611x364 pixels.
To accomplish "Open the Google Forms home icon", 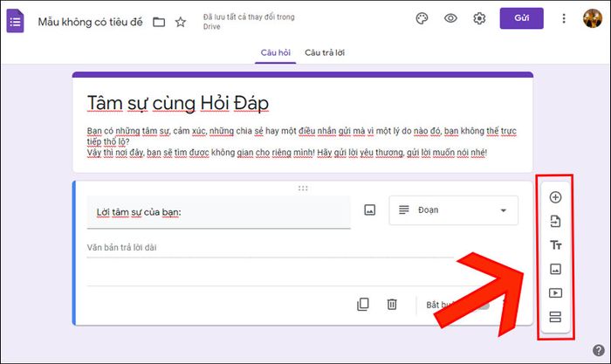I will click(x=15, y=21).
